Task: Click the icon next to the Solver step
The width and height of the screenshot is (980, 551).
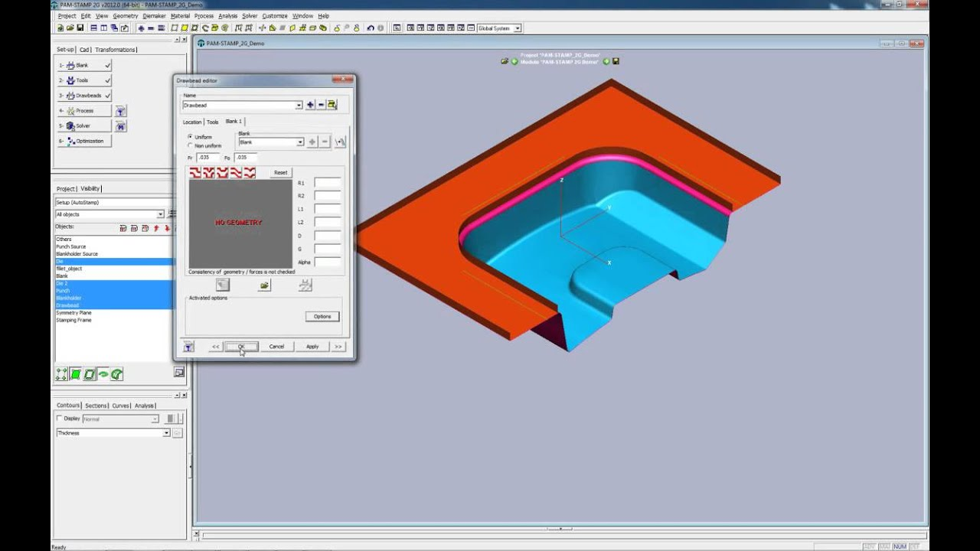Action: 120,126
